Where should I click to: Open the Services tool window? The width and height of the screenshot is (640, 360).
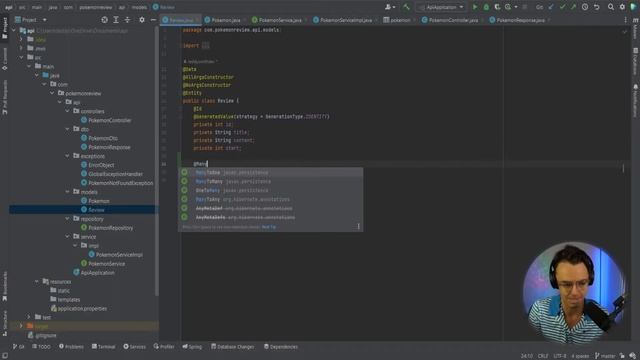tap(134, 347)
